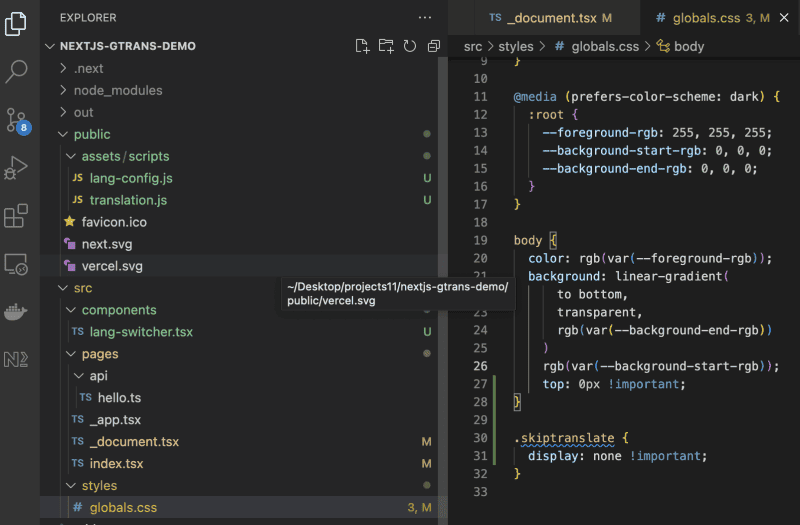Open the Search view icon
Screen dimensions: 800x525
[16, 71]
